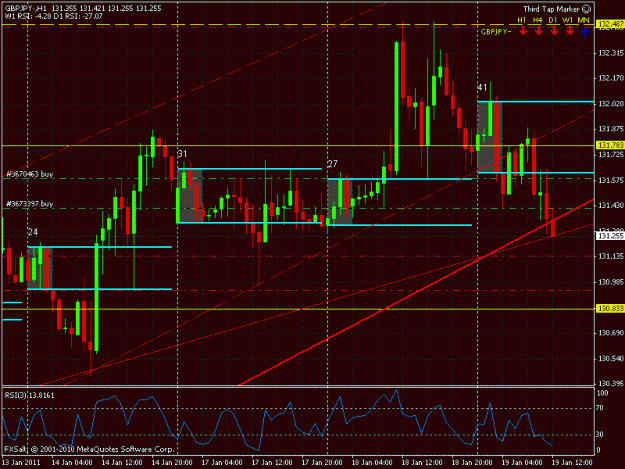Screen dimensions: 625x469
Task: Click the 'W1 RSI: -4.28 D1 RSI: -27.07' line
Action: click(x=54, y=16)
